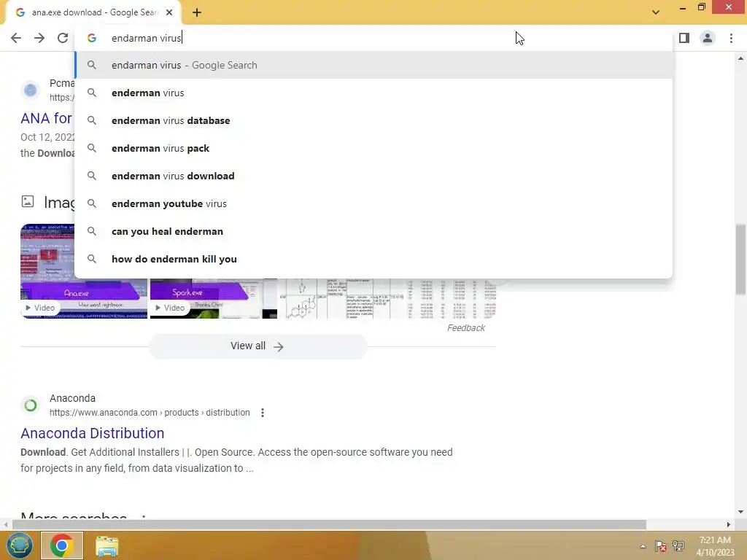Choose 'enderman virus database' suggestion

pos(373,120)
